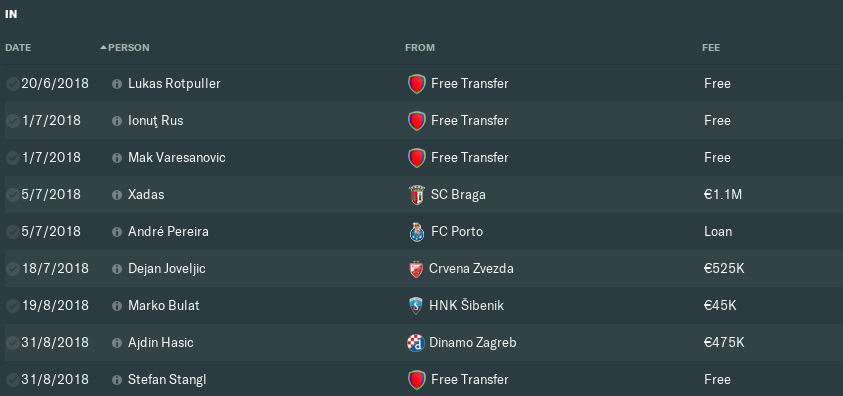Sort by Person column header
Screen dimensions: 843x396
(x=128, y=48)
